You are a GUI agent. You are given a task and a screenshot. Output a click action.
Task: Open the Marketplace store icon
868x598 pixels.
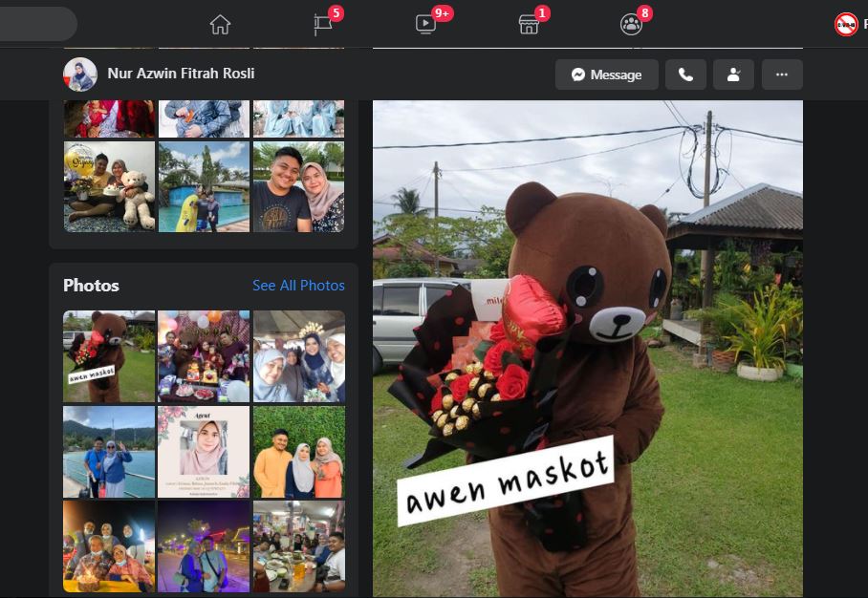coord(529,24)
